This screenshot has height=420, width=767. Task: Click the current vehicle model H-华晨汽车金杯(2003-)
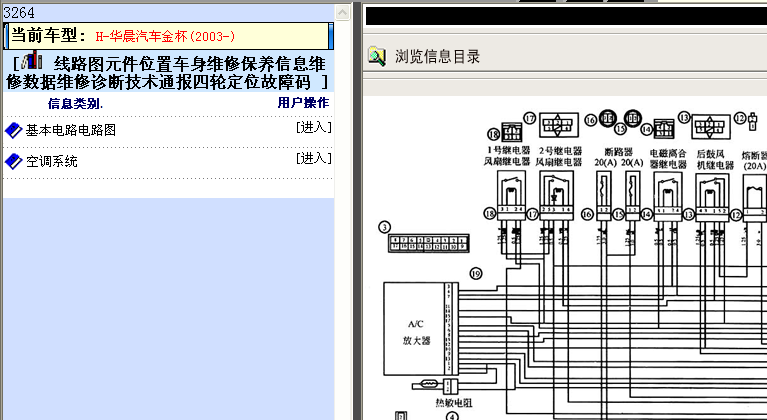pos(165,36)
